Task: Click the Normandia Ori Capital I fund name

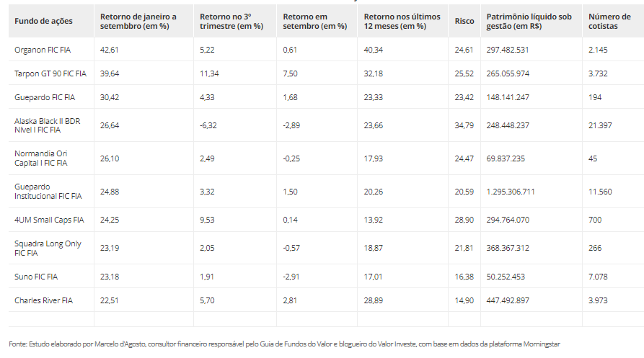Action: pyautogui.click(x=41, y=158)
